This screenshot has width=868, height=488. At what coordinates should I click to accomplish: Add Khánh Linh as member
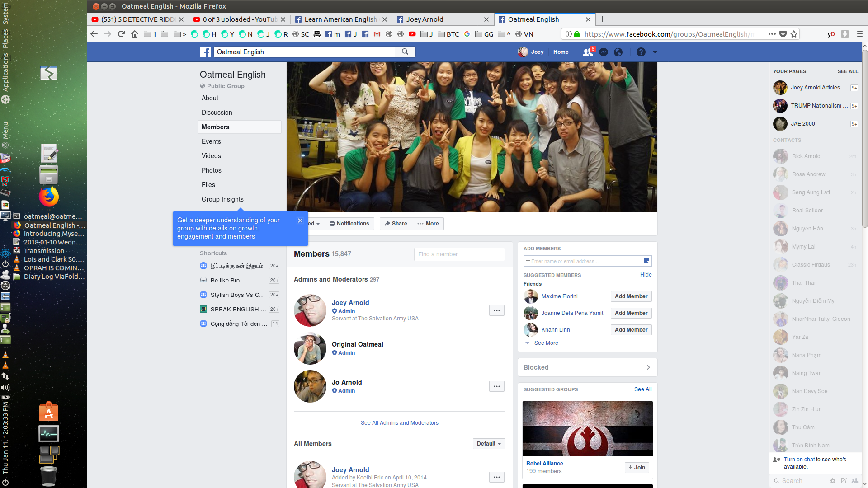click(x=631, y=330)
